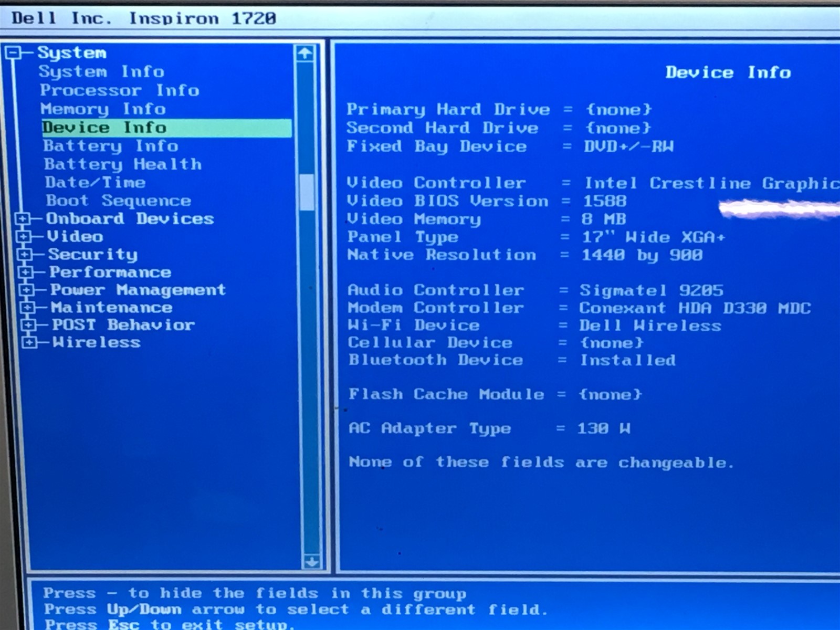Click the Fixed Bay Device label

(x=436, y=146)
